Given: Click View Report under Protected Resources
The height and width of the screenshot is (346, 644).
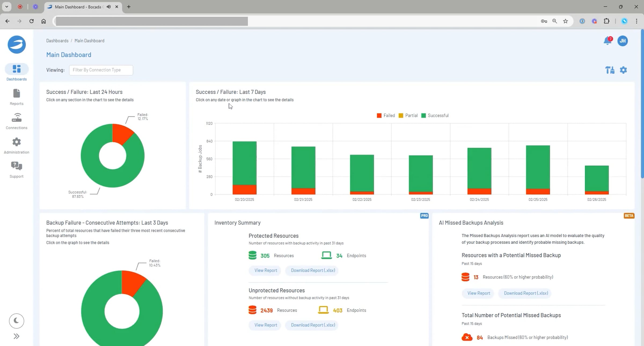Looking at the screenshot, I should coord(265,270).
